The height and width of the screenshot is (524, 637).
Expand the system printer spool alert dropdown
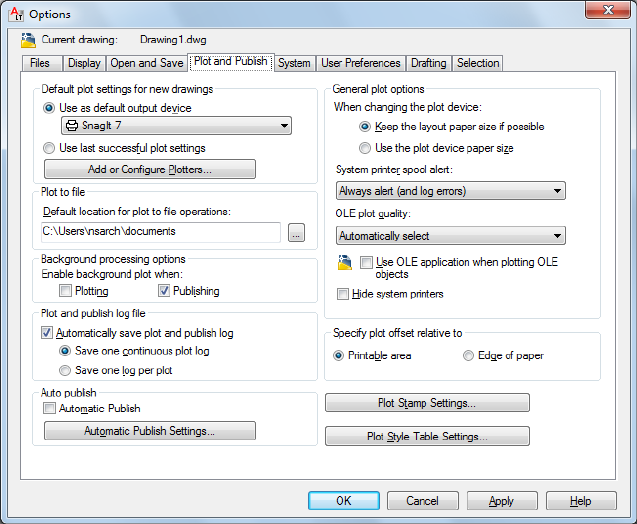451,191
